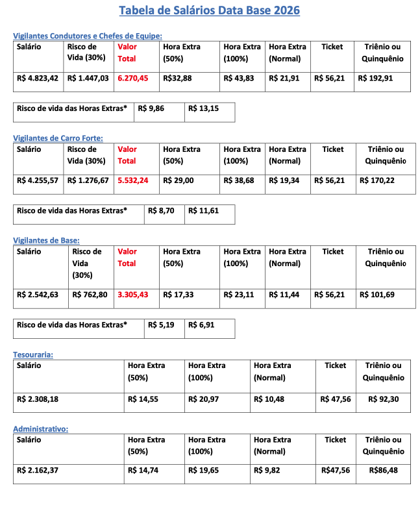Select the Vigilantes Condutores e Chefes de Equipe heading

click(88, 36)
